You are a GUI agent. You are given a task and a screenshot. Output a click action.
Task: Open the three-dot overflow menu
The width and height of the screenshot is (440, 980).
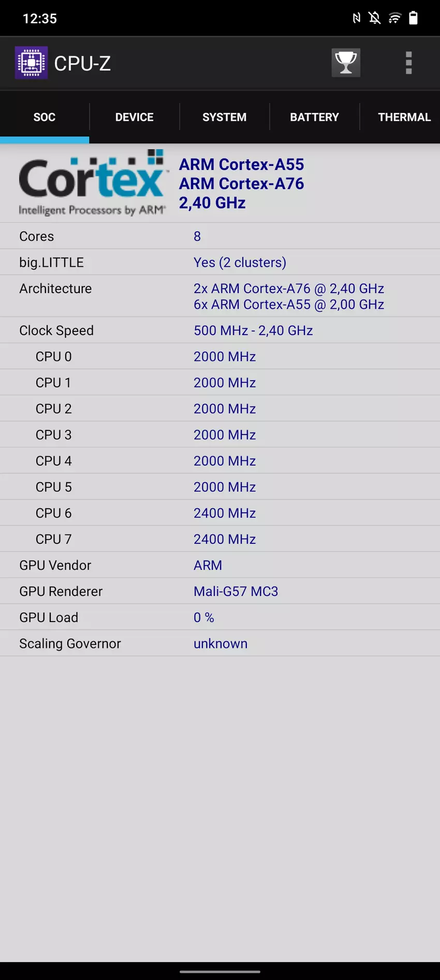click(x=408, y=63)
